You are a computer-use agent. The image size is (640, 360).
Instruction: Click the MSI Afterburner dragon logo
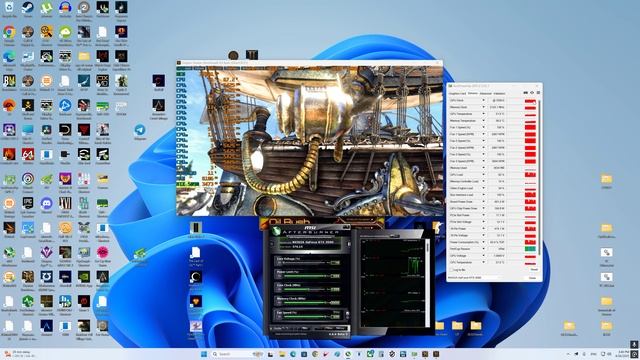point(276,231)
